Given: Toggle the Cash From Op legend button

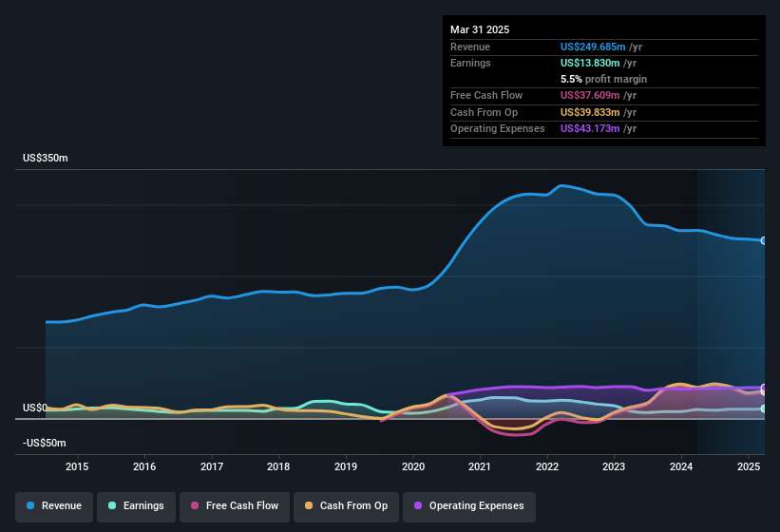Looking at the screenshot, I should coord(346,506).
